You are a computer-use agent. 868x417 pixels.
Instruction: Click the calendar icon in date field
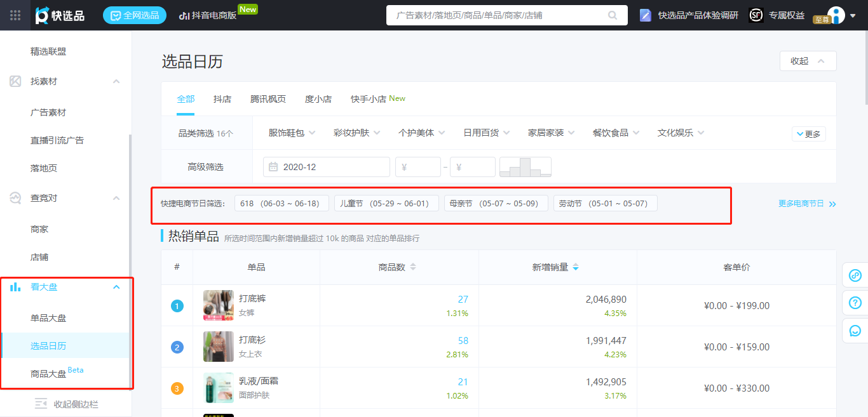(273, 167)
